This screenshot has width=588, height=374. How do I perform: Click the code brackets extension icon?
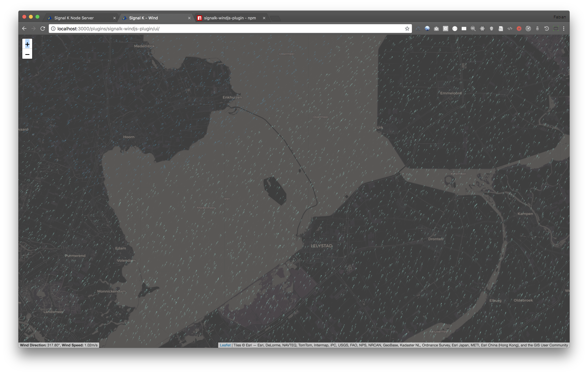(510, 29)
